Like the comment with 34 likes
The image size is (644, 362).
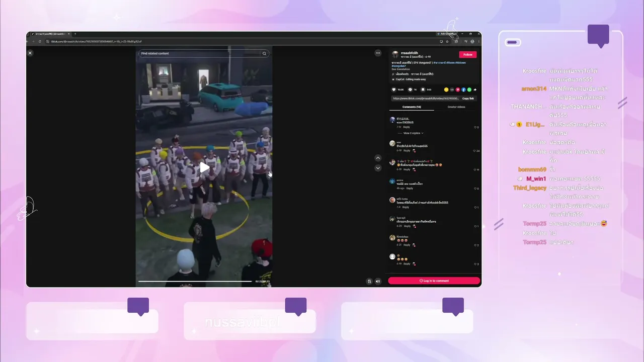pos(474,151)
